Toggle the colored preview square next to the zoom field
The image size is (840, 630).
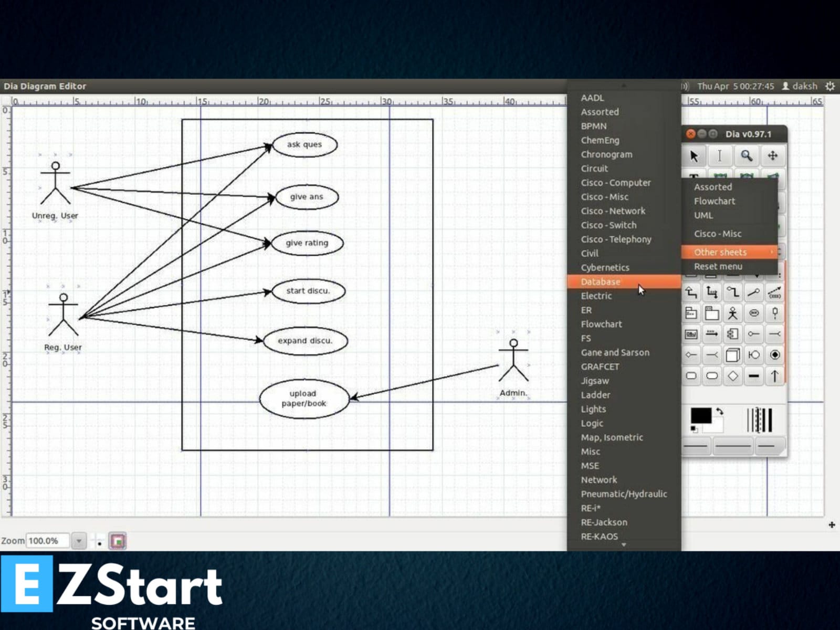[x=117, y=541]
